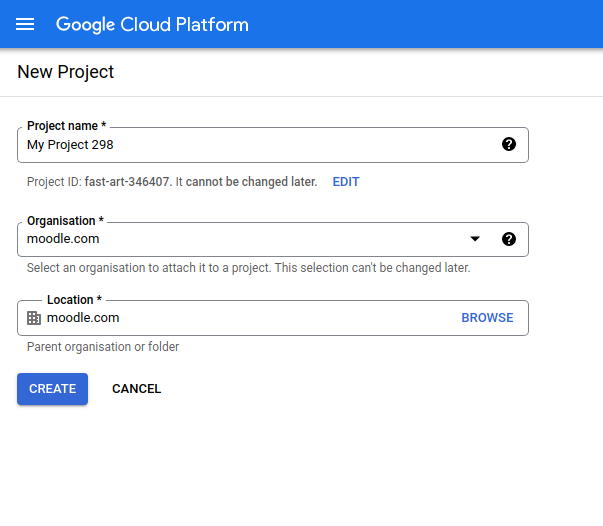The image size is (603, 526).
Task: Click the Project name field label
Action: [x=67, y=126]
